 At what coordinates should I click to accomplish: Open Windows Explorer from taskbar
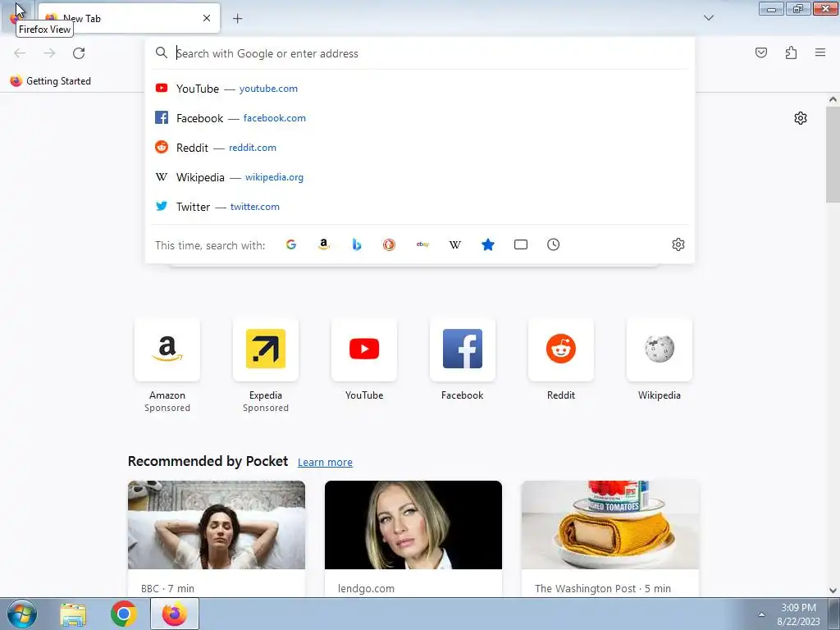73,614
